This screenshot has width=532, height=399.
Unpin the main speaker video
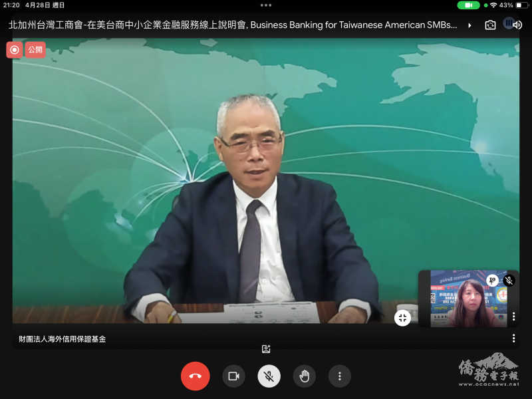point(402,318)
